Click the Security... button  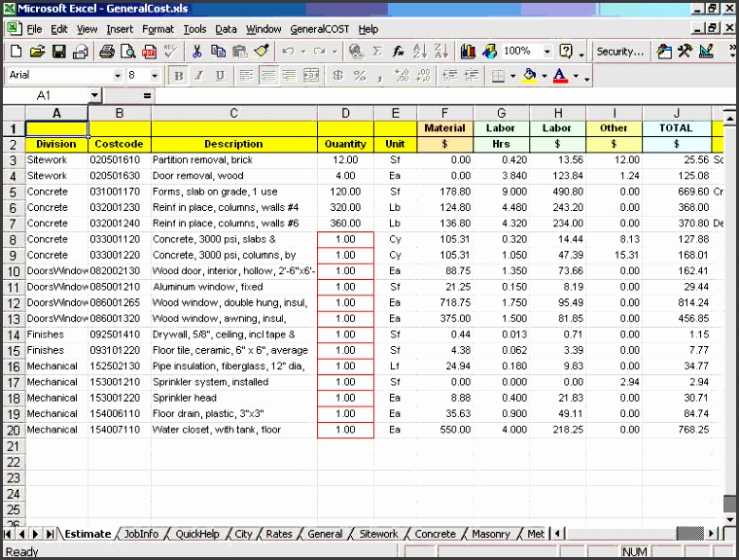coord(620,52)
